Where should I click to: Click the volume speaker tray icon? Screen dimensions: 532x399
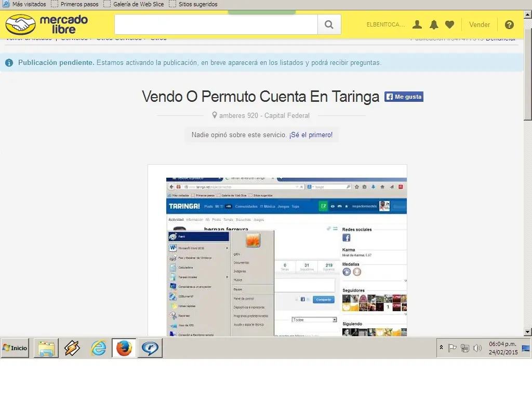[477, 348]
